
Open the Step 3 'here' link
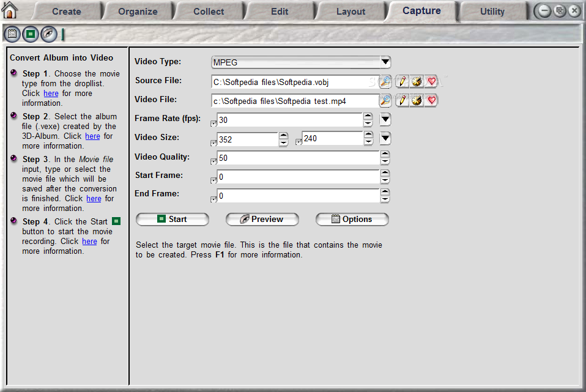pyautogui.click(x=94, y=199)
